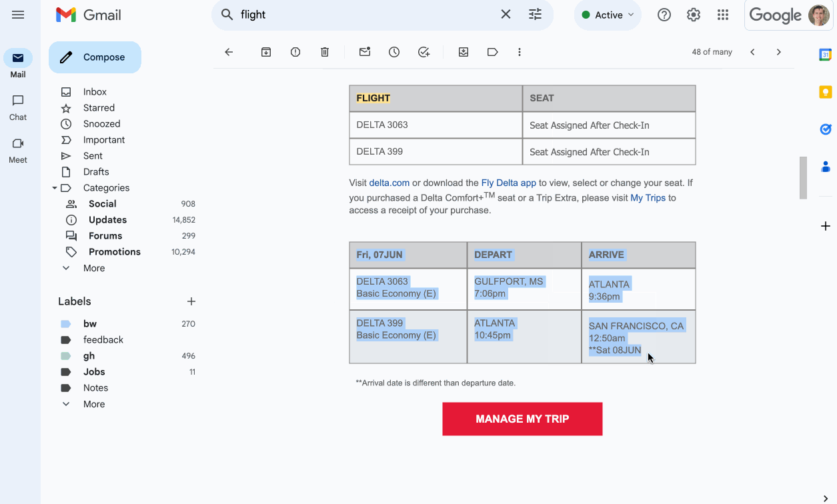Viewport: 837px width, 504px height.
Task: Show search options filter
Action: click(x=535, y=15)
